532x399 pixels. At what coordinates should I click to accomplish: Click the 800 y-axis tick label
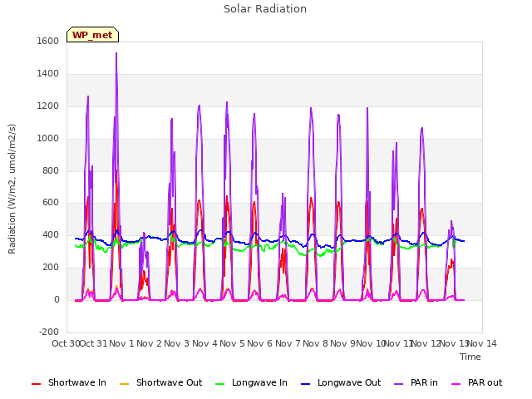[x=51, y=170]
